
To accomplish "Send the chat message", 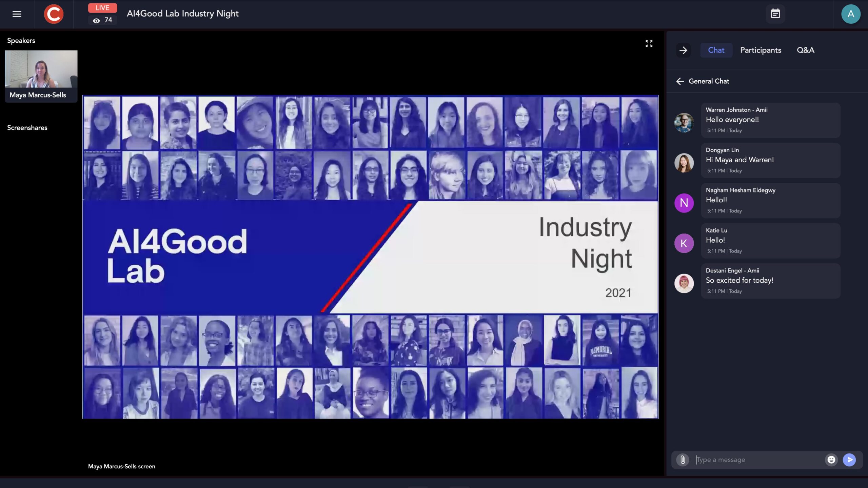I will [849, 460].
